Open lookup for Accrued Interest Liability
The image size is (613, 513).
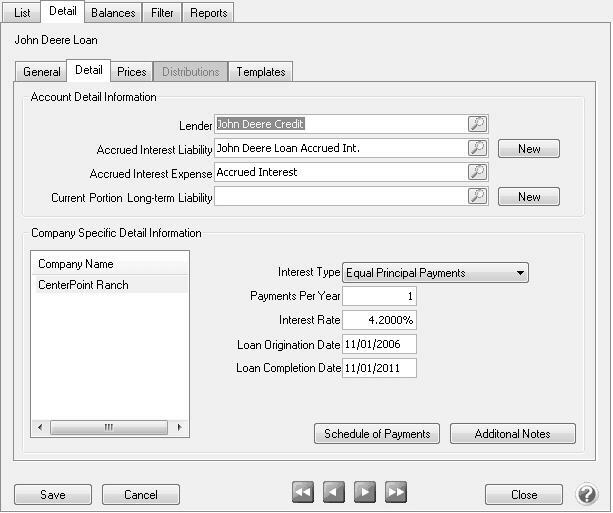pyautogui.click(x=478, y=148)
